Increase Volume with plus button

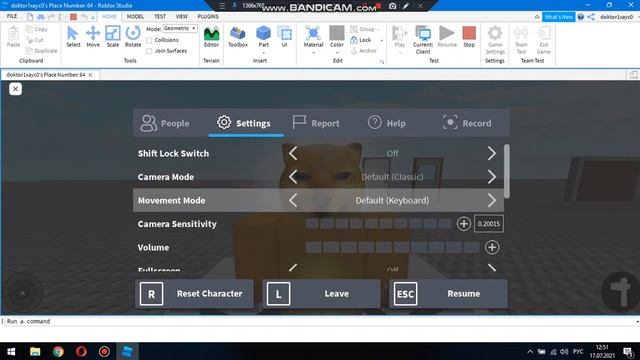492,247
